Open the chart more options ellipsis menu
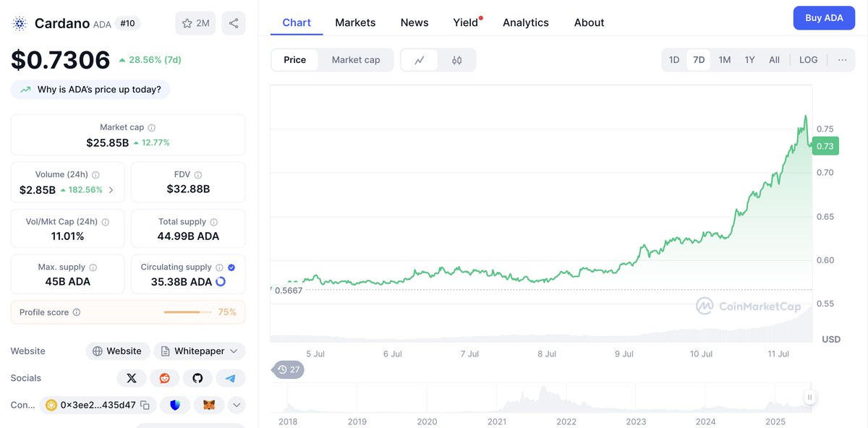 click(x=843, y=60)
